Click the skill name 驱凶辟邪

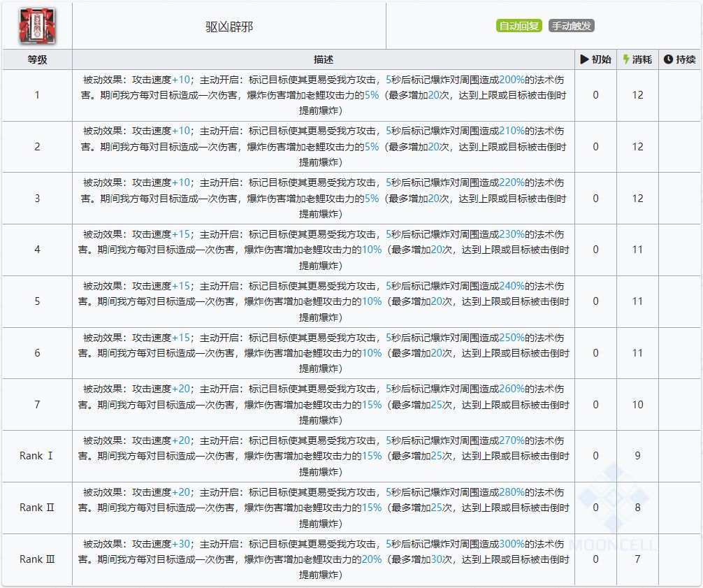tap(229, 27)
